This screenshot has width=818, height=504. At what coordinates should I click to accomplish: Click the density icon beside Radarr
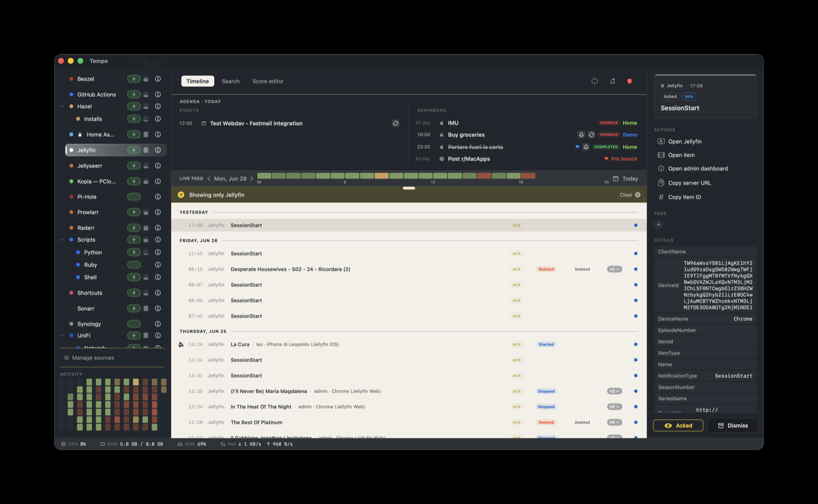tap(146, 228)
